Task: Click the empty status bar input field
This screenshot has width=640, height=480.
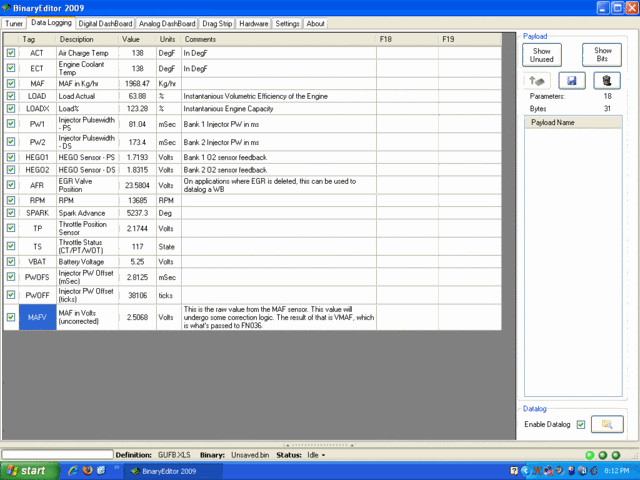Action: 57,455
